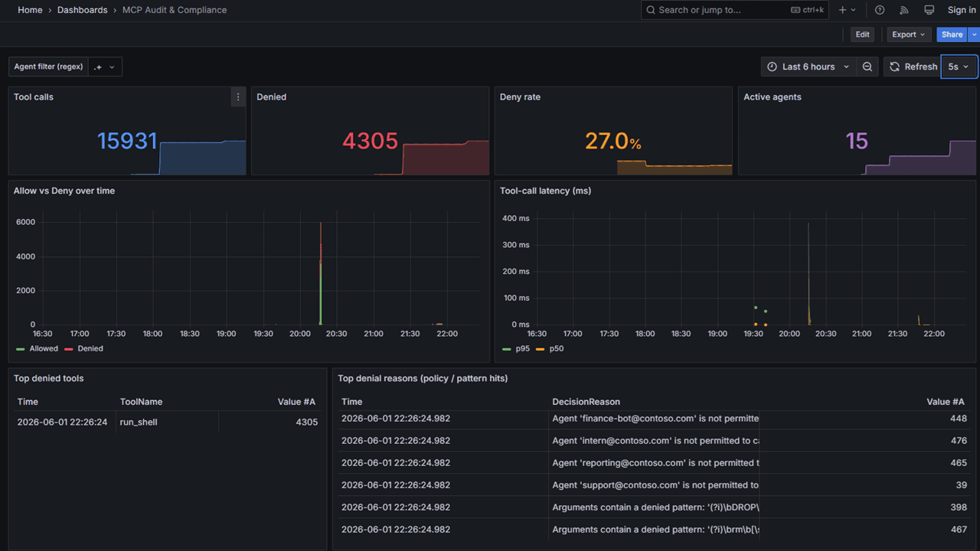The image size is (980, 551).
Task: Open the Last 6 hours time picker
Action: [808, 67]
